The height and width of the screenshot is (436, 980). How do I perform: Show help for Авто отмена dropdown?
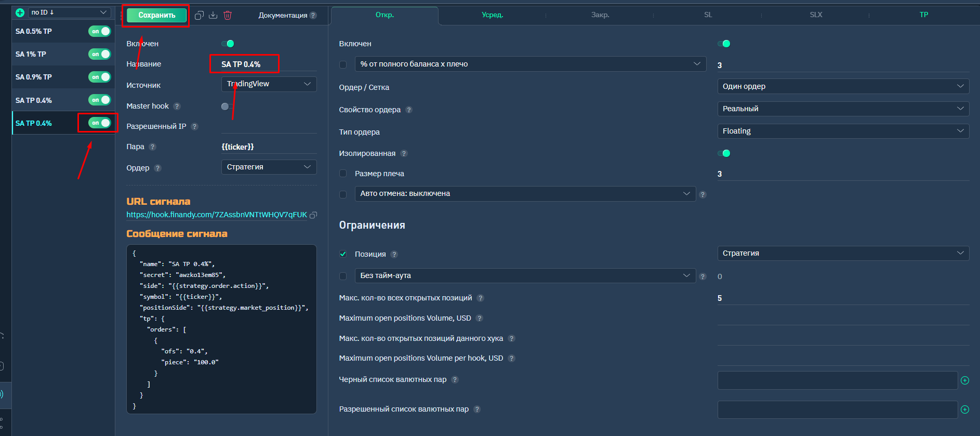[x=703, y=194]
